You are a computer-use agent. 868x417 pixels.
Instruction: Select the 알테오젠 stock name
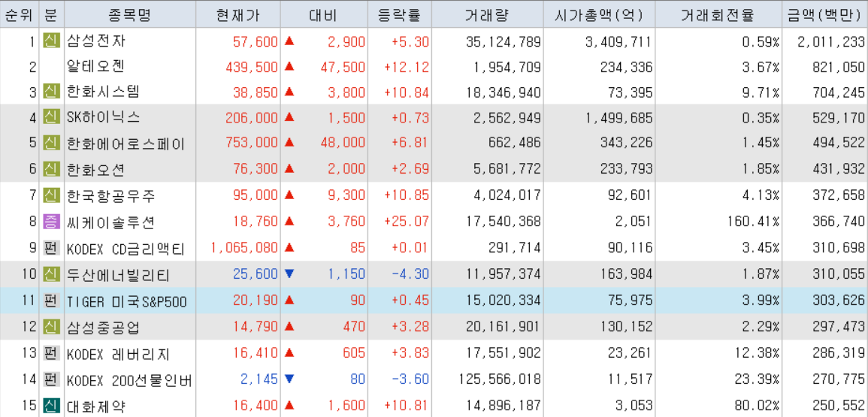pyautogui.click(x=95, y=67)
